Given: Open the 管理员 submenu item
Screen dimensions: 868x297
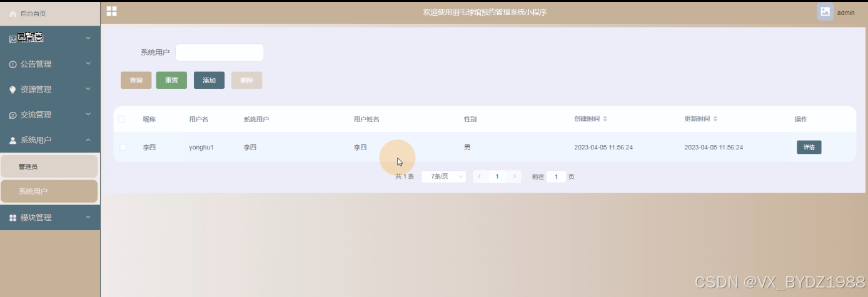Looking at the screenshot, I should click(x=49, y=166).
